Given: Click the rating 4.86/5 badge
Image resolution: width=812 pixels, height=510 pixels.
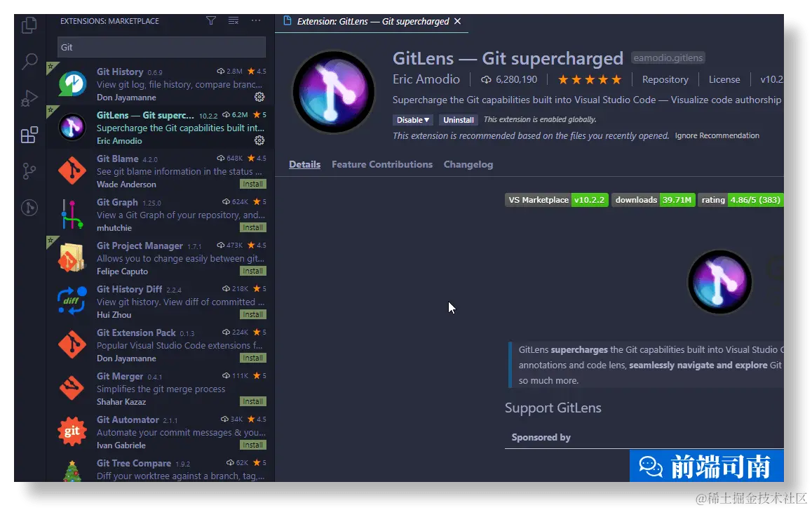Looking at the screenshot, I should click(740, 200).
